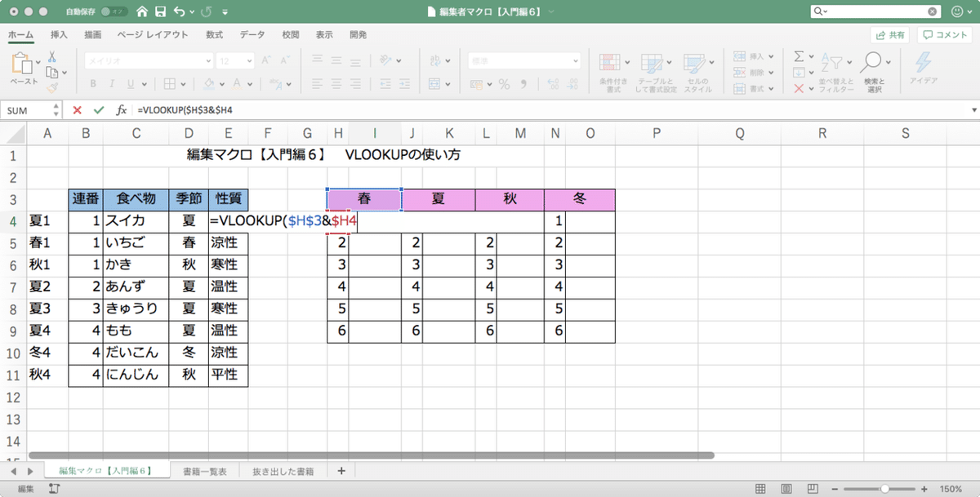
Task: Add a new sheet with plus button
Action: (341, 471)
